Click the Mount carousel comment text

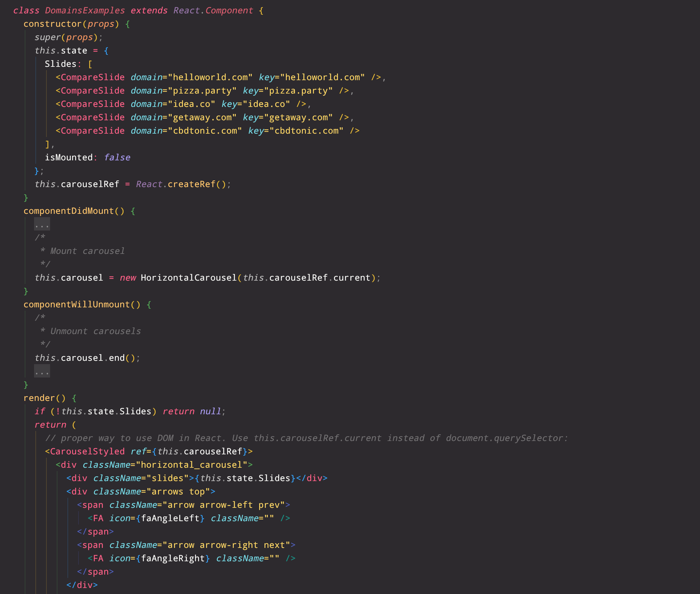(x=87, y=251)
